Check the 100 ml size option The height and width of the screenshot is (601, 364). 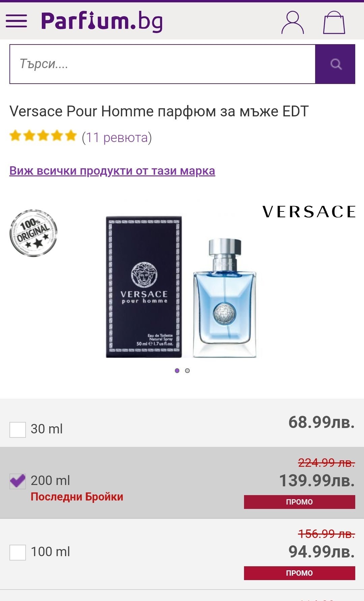pyautogui.click(x=18, y=552)
